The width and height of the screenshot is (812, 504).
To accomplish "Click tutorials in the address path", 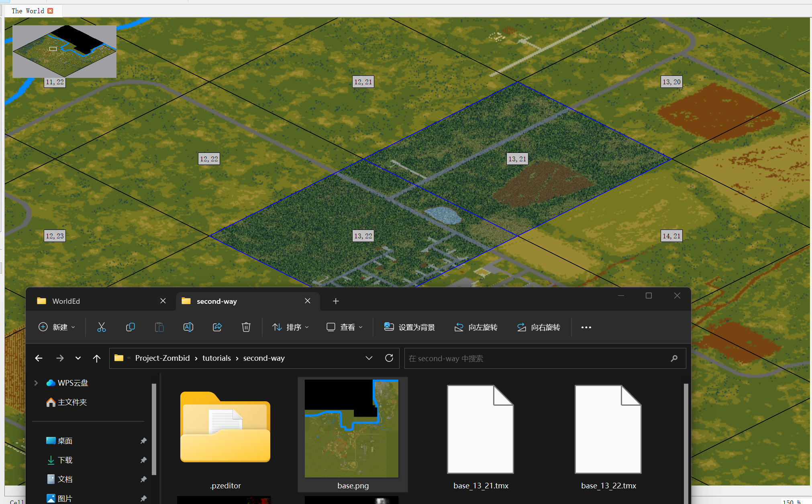I will (216, 358).
